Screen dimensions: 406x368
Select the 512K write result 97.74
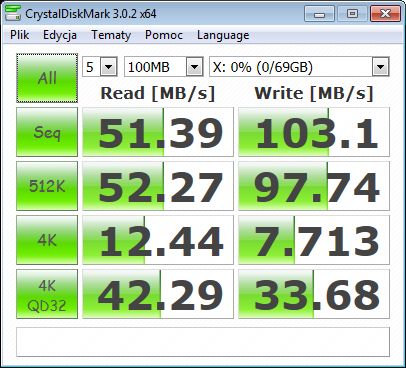tap(314, 186)
